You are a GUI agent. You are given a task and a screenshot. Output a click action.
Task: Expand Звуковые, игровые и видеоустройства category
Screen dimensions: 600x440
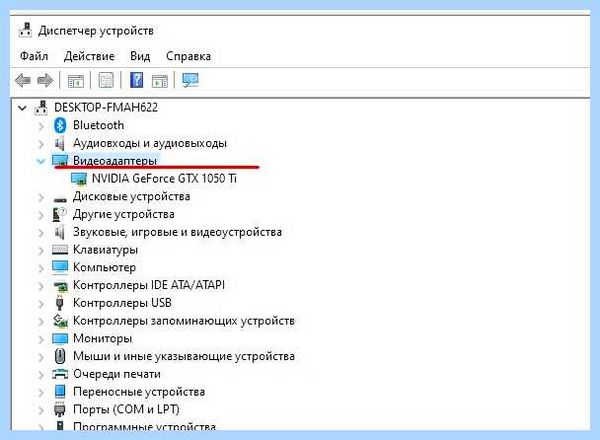[x=41, y=233]
